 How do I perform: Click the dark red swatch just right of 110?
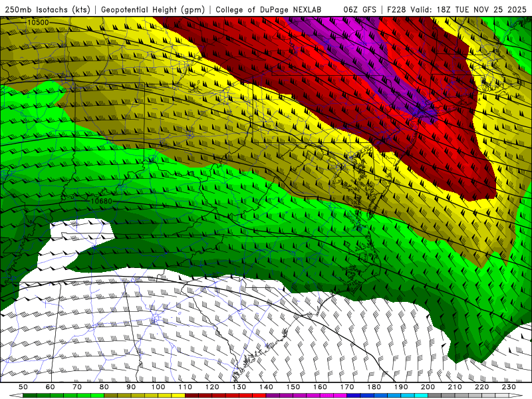click(x=192, y=396)
